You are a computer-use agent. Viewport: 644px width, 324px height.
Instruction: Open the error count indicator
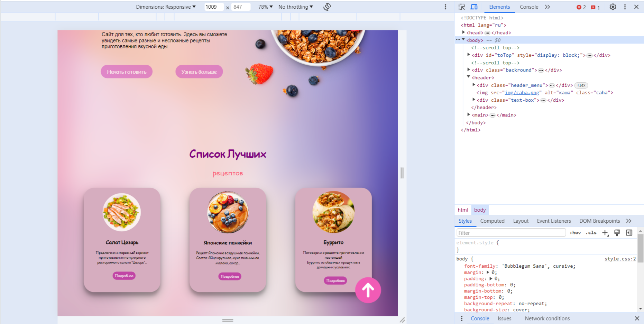tap(581, 7)
